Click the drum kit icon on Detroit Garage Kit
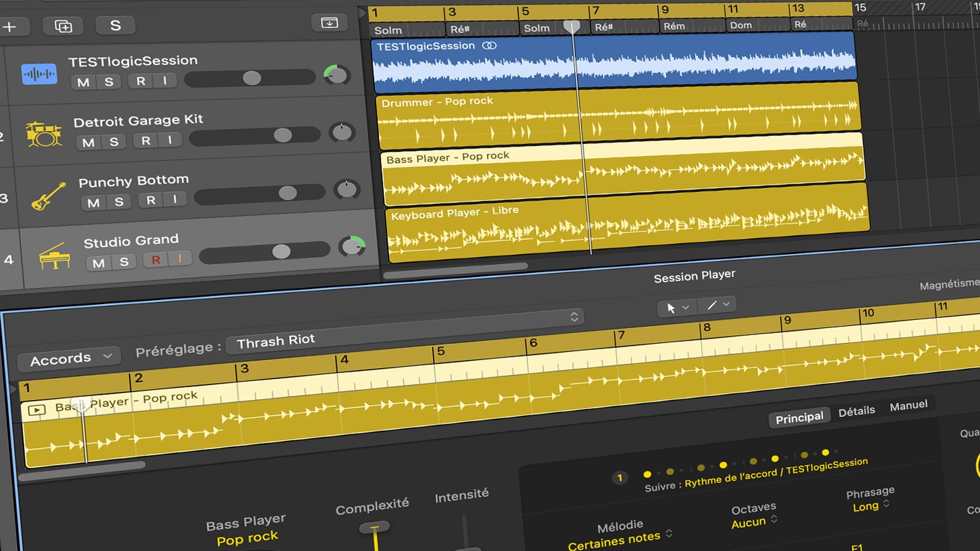 coord(44,134)
